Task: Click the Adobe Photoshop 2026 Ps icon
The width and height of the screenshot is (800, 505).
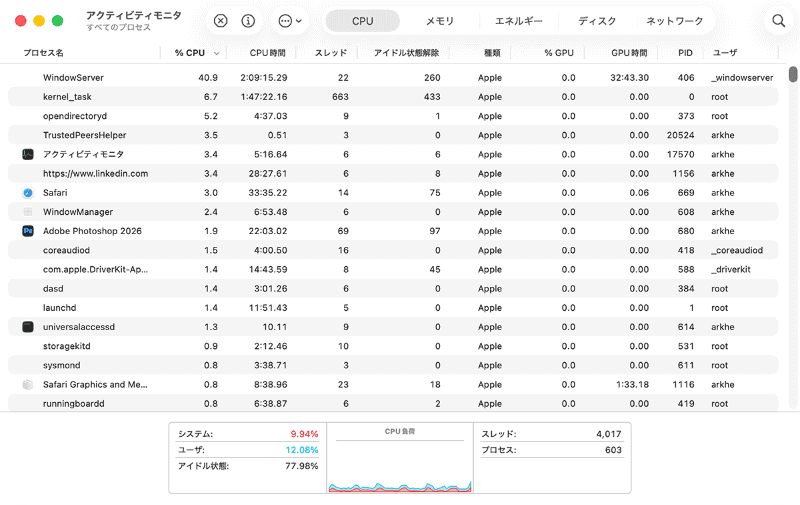Action: [x=28, y=231]
